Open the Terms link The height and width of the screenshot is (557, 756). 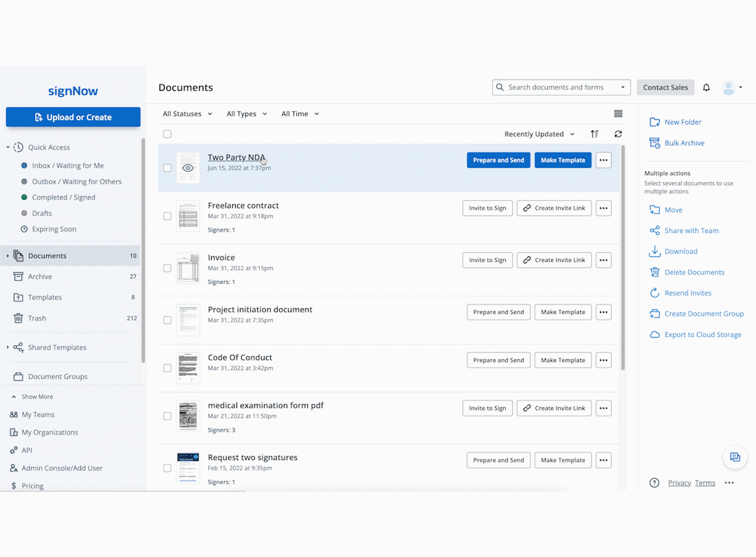705,483
